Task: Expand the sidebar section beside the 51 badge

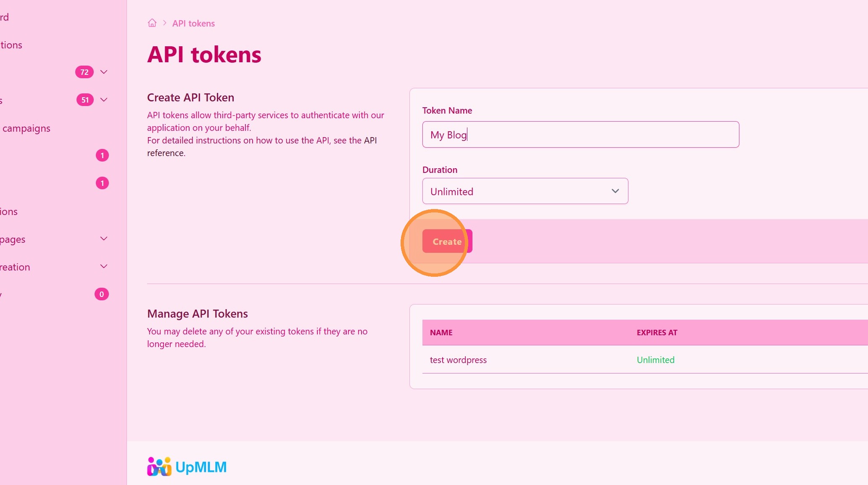Action: pyautogui.click(x=104, y=100)
